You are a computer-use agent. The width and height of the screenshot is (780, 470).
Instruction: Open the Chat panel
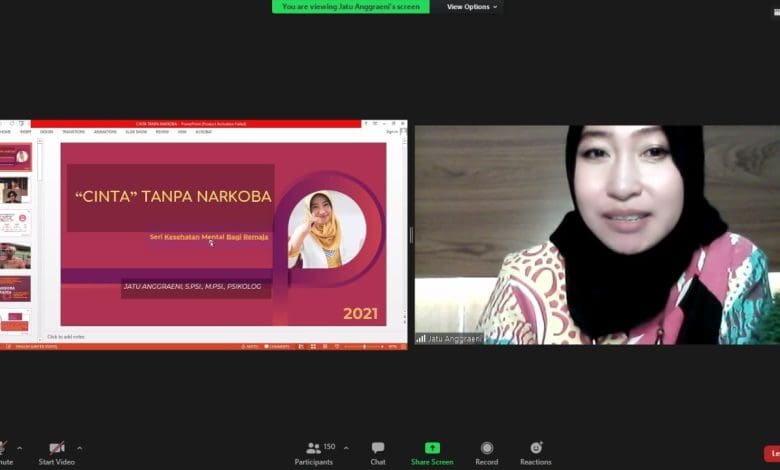point(378,453)
